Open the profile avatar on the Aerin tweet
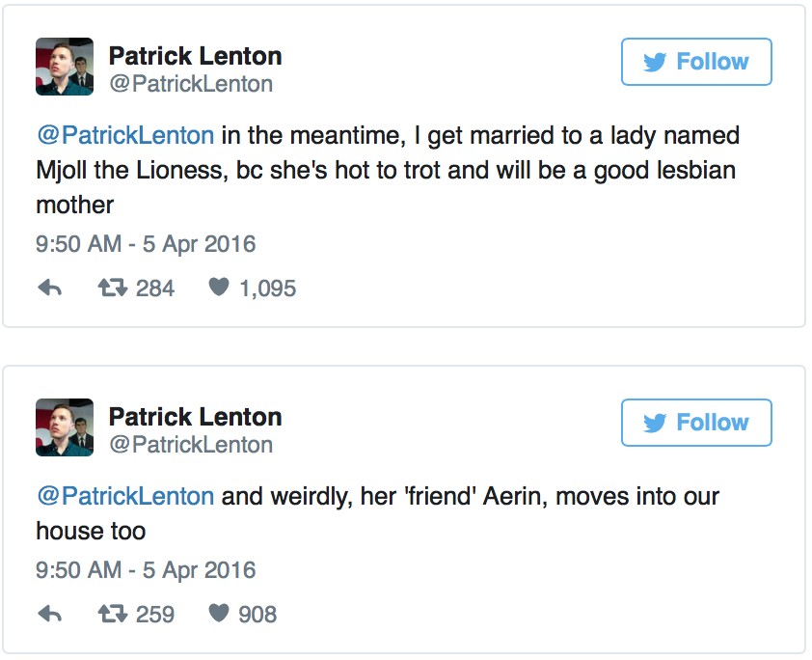This screenshot has width=812, height=660. 65,427
